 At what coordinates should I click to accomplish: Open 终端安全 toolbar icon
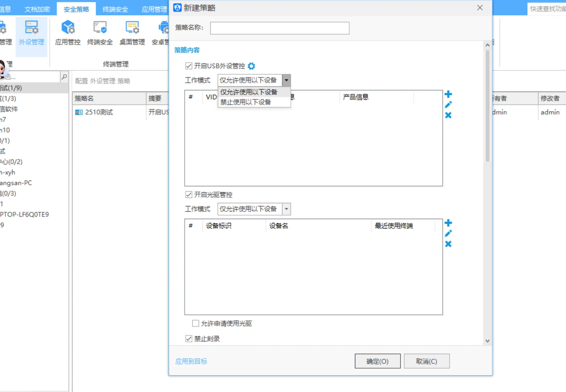(x=100, y=33)
